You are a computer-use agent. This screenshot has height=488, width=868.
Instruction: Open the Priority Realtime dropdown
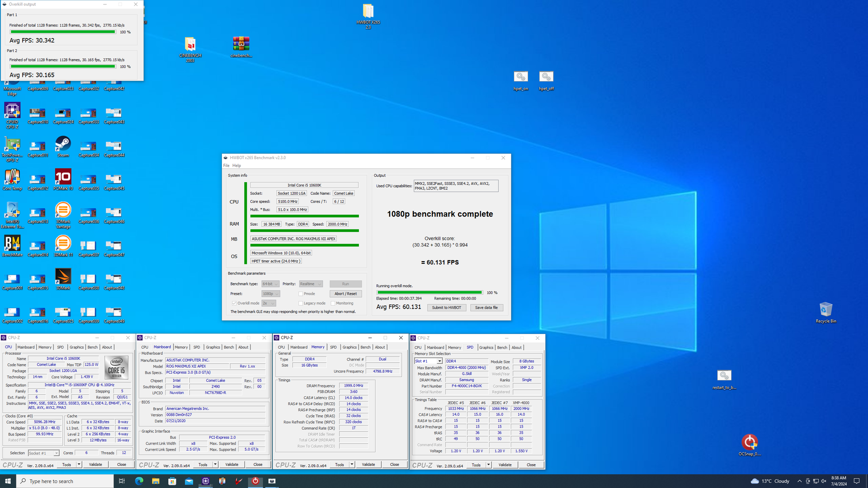(311, 284)
